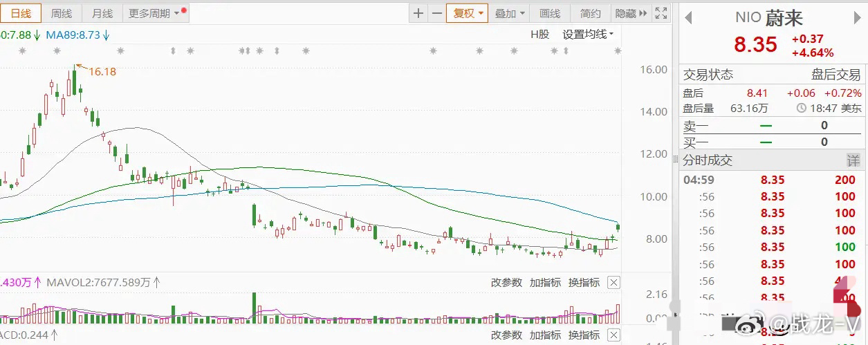Viewport: 868px width, 345px height.
Task: Click the clock icon beside 18:47 美东
Action: [801, 109]
